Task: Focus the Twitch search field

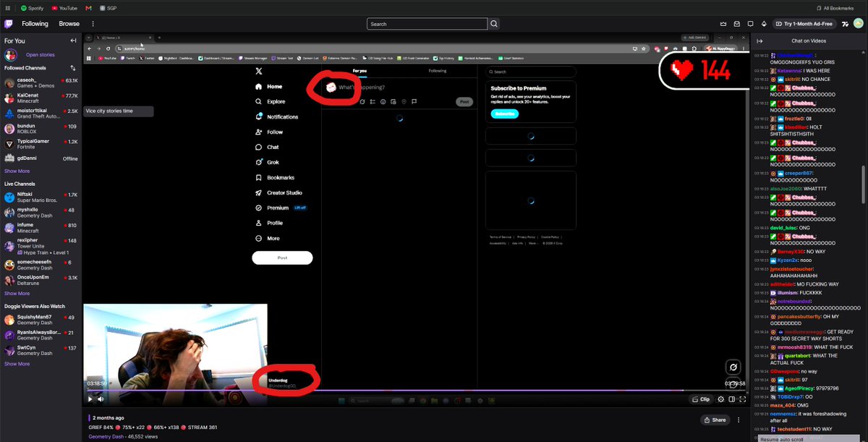Action: [x=427, y=24]
